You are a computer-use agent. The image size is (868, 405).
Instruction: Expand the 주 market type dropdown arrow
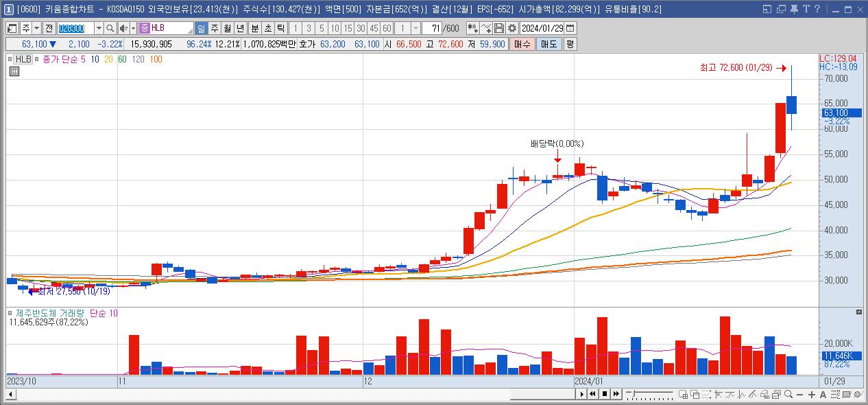pyautogui.click(x=36, y=28)
